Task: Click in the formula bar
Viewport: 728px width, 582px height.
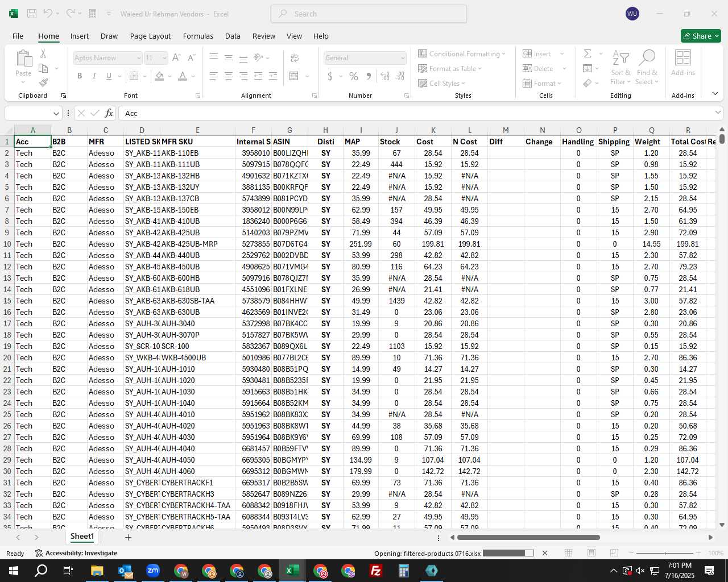Action: click(415, 113)
